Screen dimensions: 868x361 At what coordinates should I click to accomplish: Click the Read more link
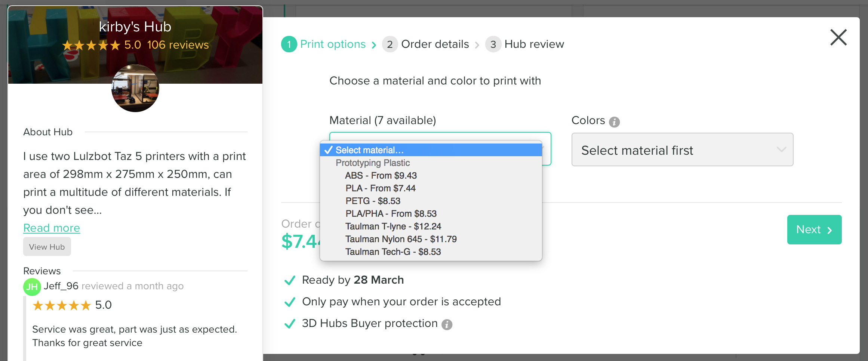[52, 228]
